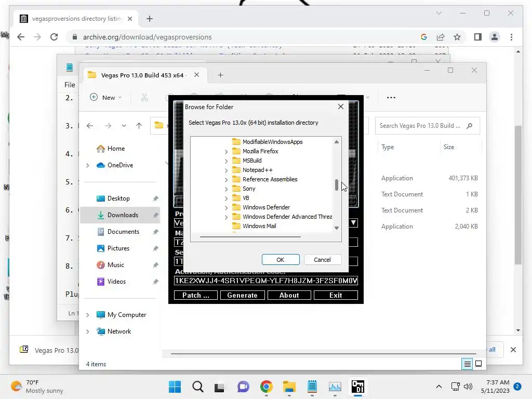Close Vegas Pro 13.0 Build Explorer tab
Viewport: 532px width, 399px height.
[x=196, y=75]
